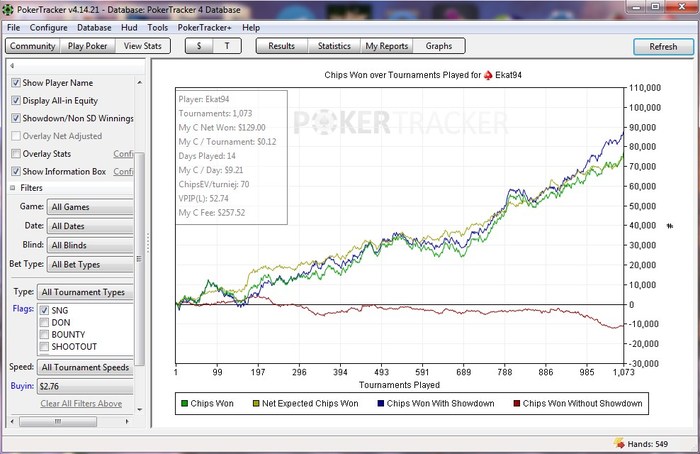700x454 pixels.
Task: Click the Refresh button
Action: point(663,46)
